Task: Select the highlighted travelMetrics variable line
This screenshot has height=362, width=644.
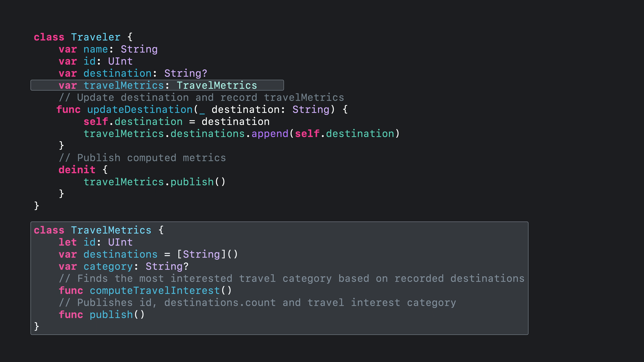Action: pos(157,85)
